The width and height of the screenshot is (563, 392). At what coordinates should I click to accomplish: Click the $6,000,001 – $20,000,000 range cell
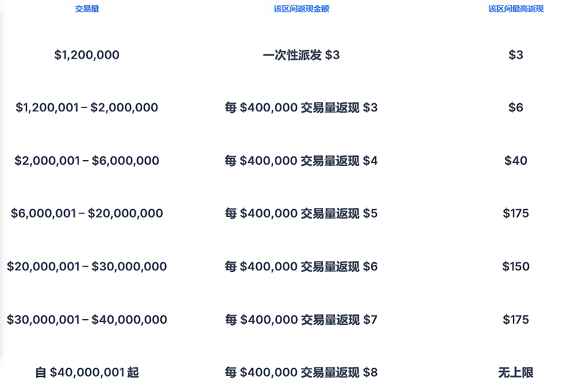pos(87,213)
